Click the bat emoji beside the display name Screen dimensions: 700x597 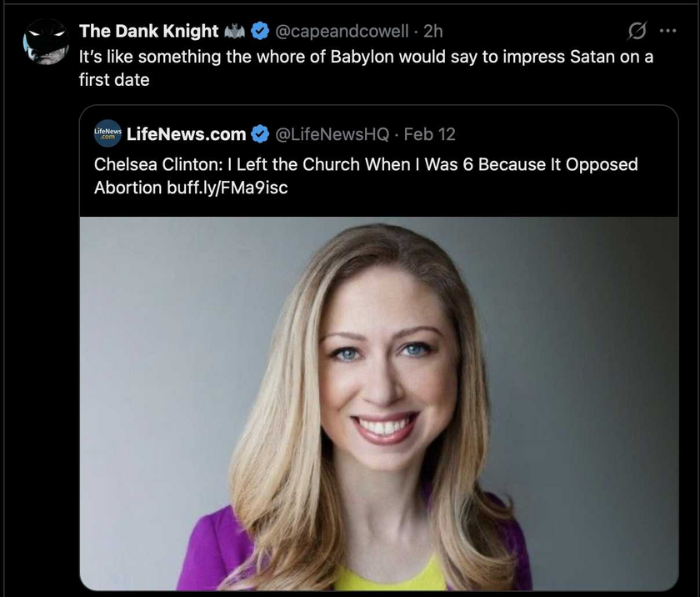coord(234,32)
